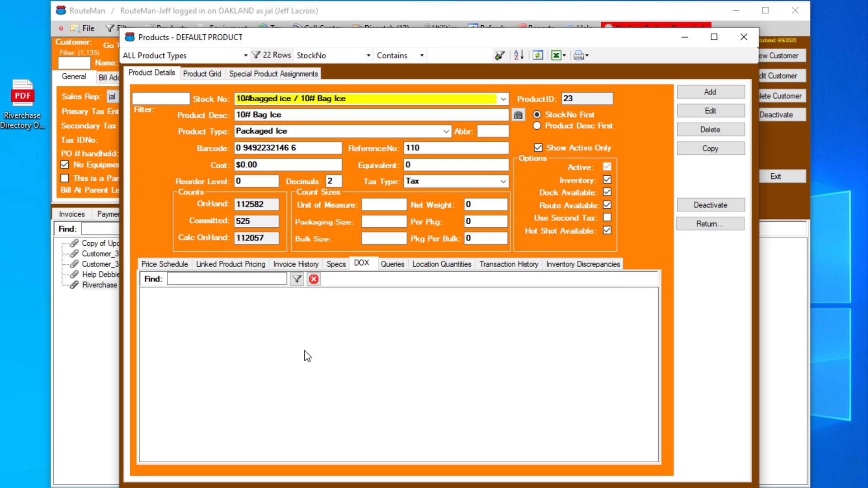Image resolution: width=868 pixels, height=488 pixels.
Task: Click the Return... button
Action: tap(710, 224)
